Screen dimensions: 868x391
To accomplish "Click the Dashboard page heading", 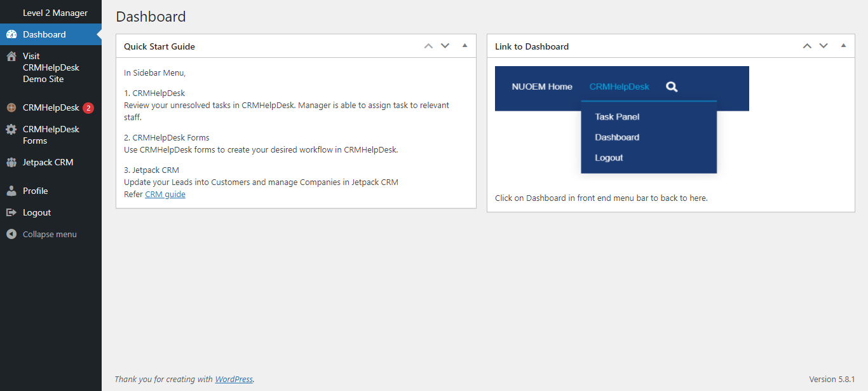I will click(x=151, y=17).
